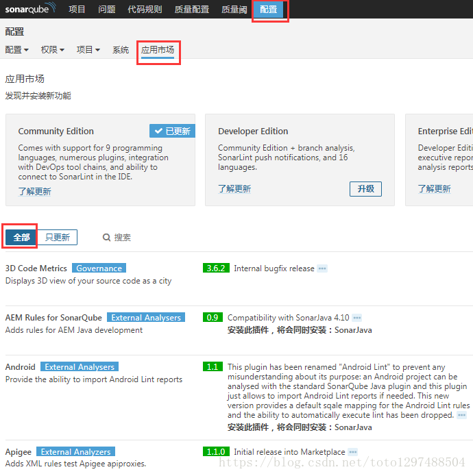This screenshot has height=476, width=473.
Task: Click 'Provide the ability to import Android Lint' text
Action: [94, 379]
